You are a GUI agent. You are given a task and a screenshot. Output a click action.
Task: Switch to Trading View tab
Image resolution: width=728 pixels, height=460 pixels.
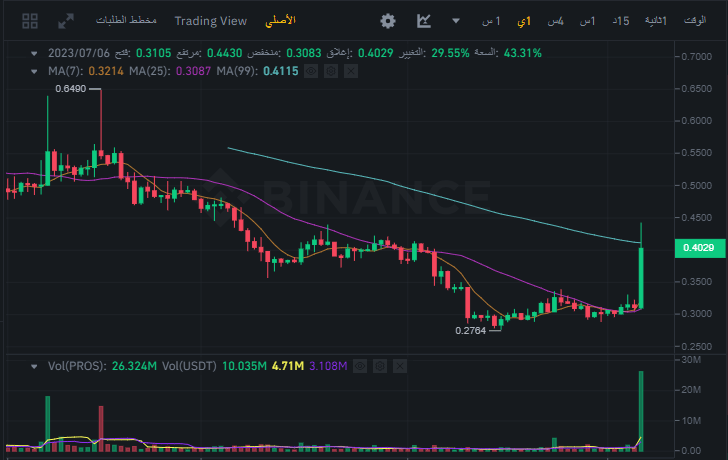click(210, 21)
